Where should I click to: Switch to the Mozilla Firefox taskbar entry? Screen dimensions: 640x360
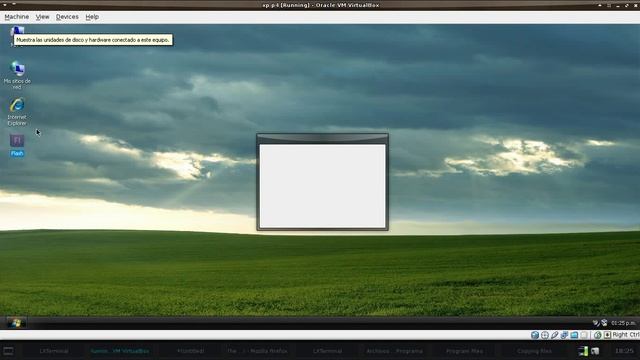tap(257, 351)
